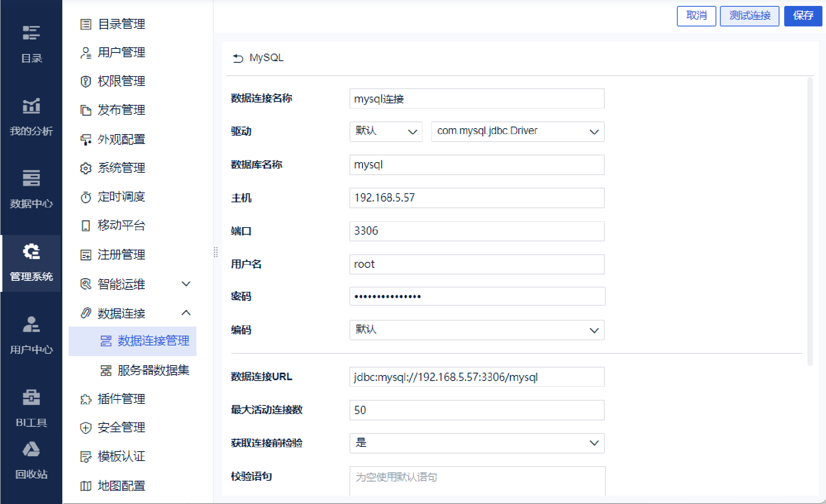Click the 定时调度 clock icon
Screen dimensions: 826x504
[86, 197]
